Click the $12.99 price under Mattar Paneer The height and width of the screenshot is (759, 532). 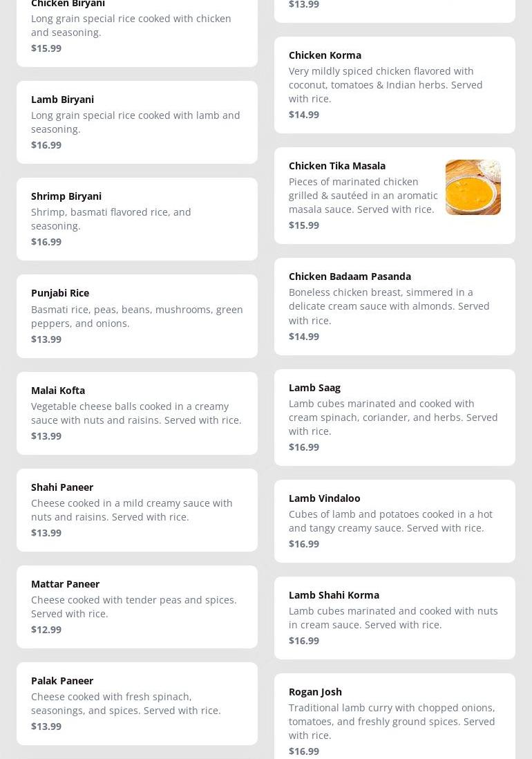46,630
